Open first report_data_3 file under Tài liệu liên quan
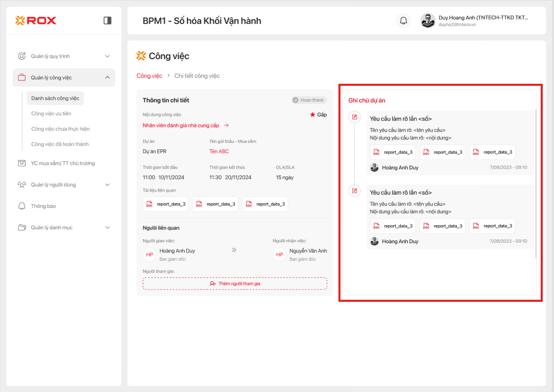Screen dimensions: 554x392 click(x=166, y=204)
